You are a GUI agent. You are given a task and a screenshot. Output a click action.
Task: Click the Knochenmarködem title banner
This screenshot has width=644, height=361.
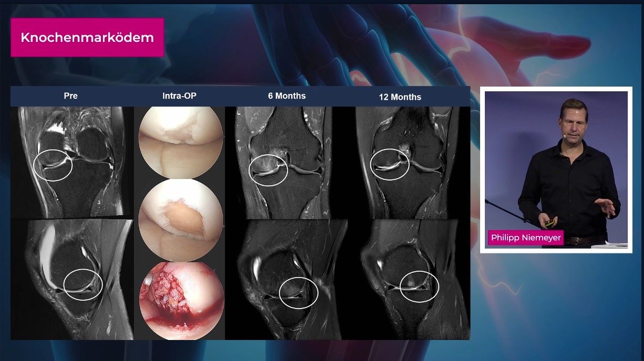(x=87, y=37)
